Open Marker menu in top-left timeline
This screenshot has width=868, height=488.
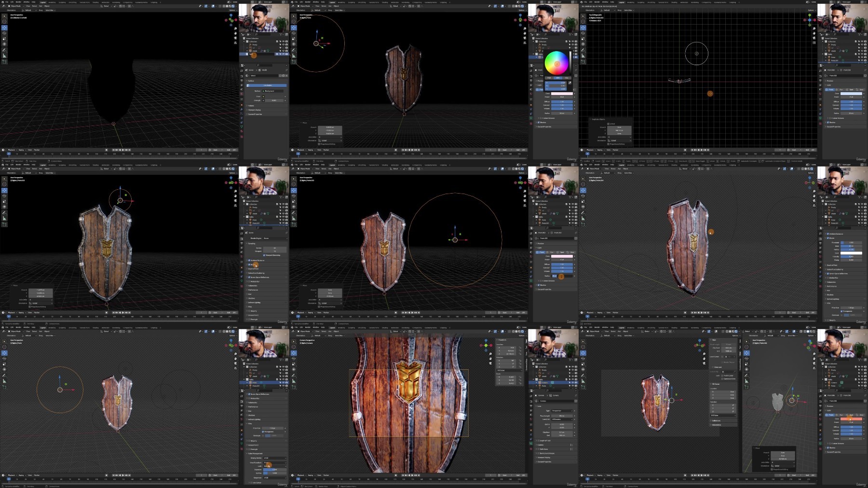[37, 150]
